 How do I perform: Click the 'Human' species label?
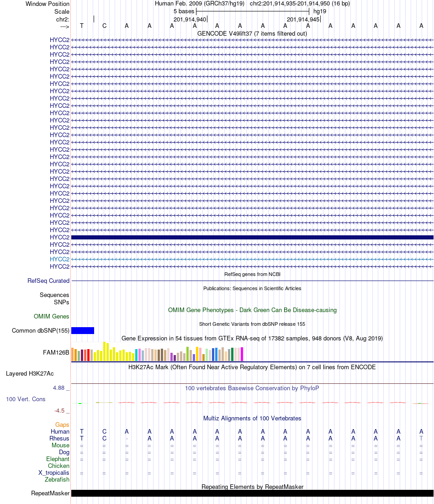[60, 431]
